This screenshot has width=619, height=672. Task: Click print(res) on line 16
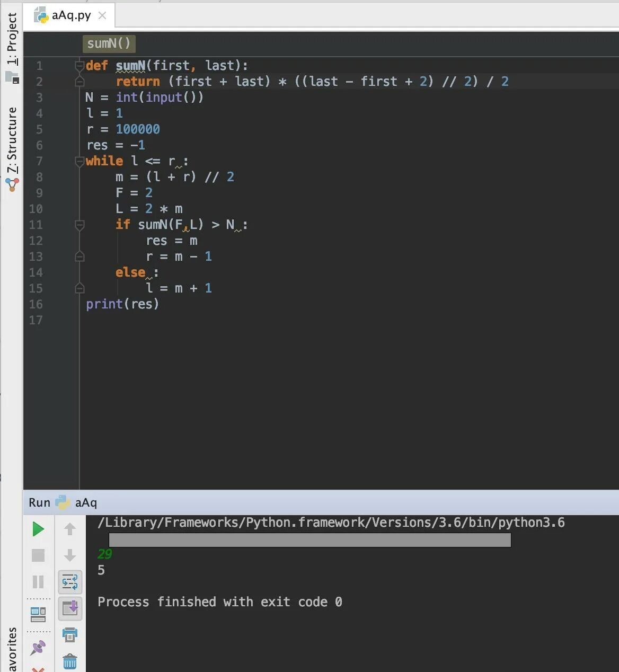(x=122, y=304)
